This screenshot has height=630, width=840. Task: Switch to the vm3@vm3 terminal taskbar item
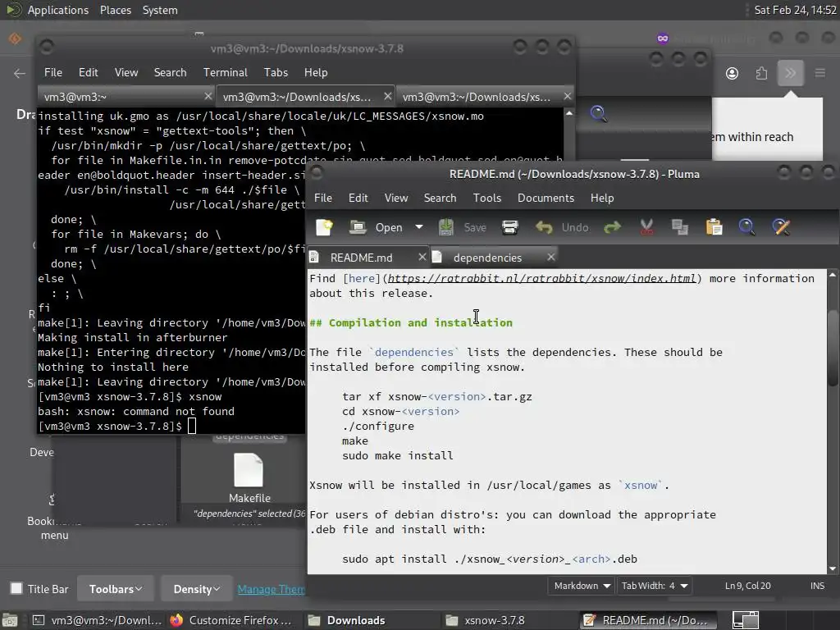coord(97,620)
